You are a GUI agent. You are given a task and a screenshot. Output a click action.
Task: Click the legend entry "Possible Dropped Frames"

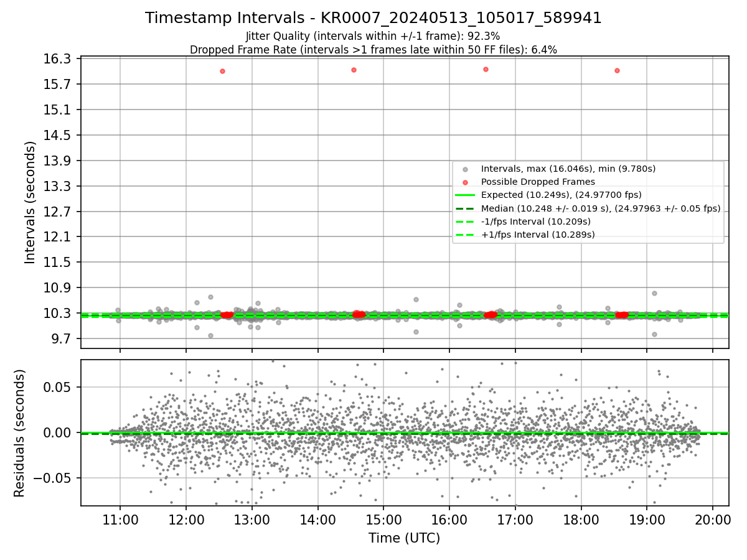pyautogui.click(x=538, y=182)
